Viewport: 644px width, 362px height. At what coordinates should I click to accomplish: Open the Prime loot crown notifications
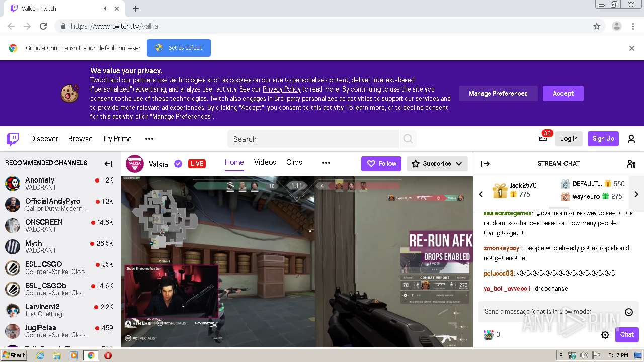(543, 139)
